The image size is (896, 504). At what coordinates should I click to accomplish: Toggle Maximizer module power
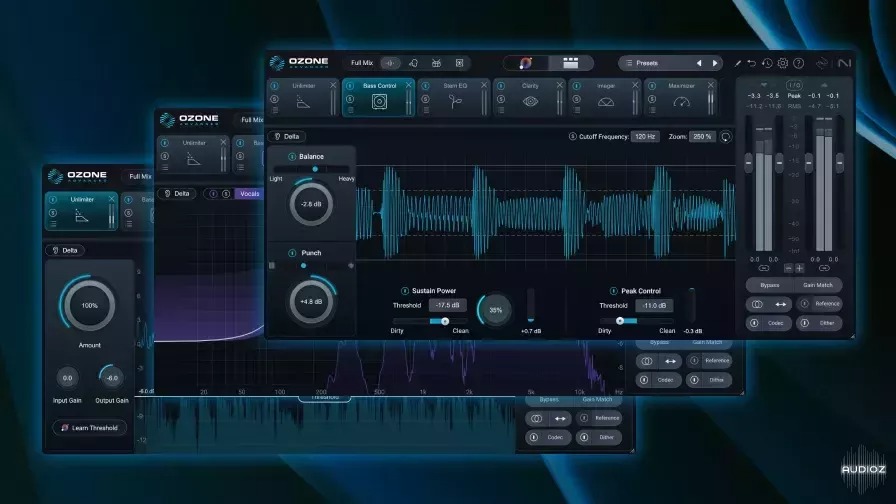[652, 86]
